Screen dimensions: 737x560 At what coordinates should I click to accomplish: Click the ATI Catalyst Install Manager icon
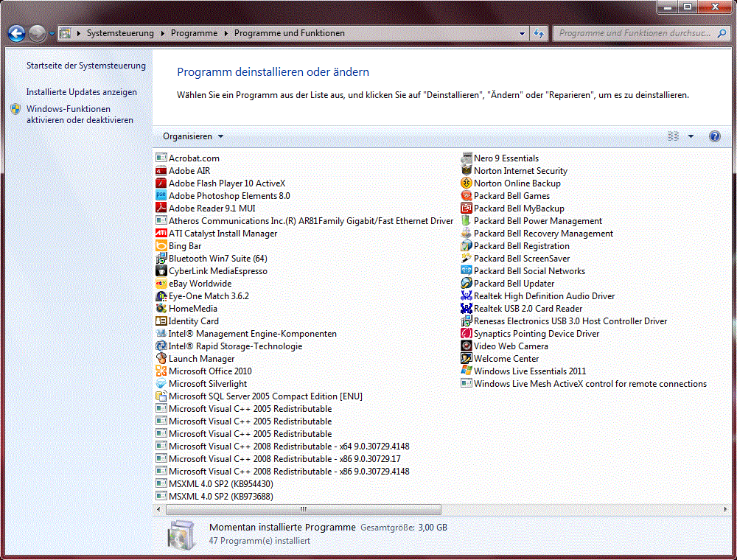161,234
